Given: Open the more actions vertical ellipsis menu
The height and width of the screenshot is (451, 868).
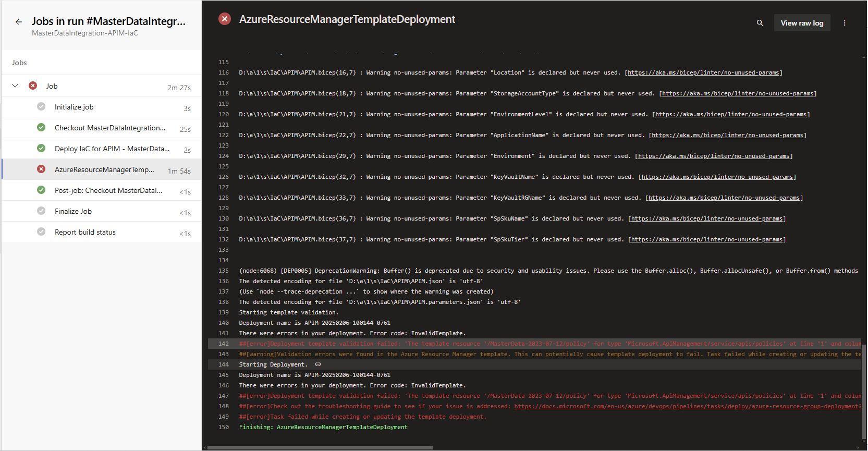Looking at the screenshot, I should [x=845, y=23].
